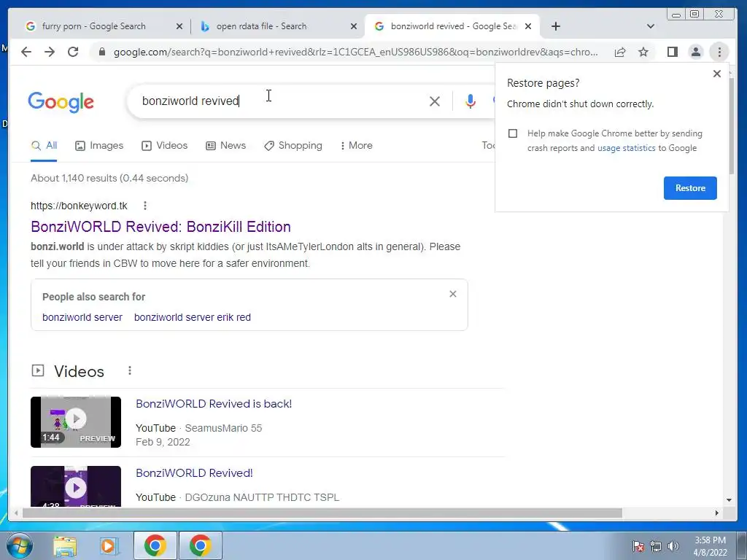Click the Google logo
The image size is (747, 560).
tap(61, 101)
